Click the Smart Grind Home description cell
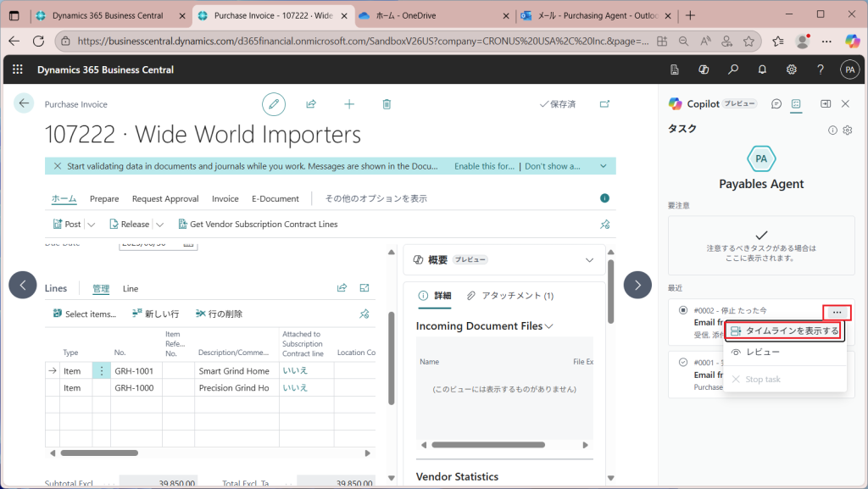 pos(236,370)
